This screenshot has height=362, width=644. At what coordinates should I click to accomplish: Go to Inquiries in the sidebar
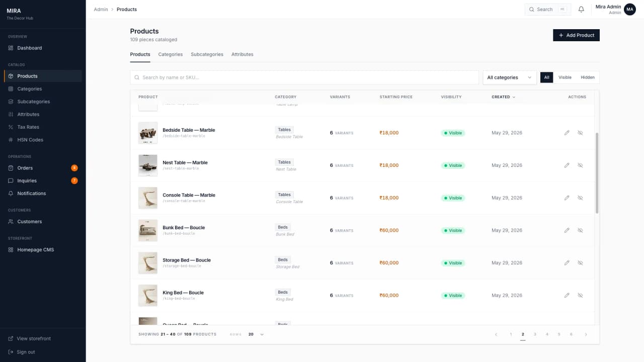pyautogui.click(x=43, y=180)
